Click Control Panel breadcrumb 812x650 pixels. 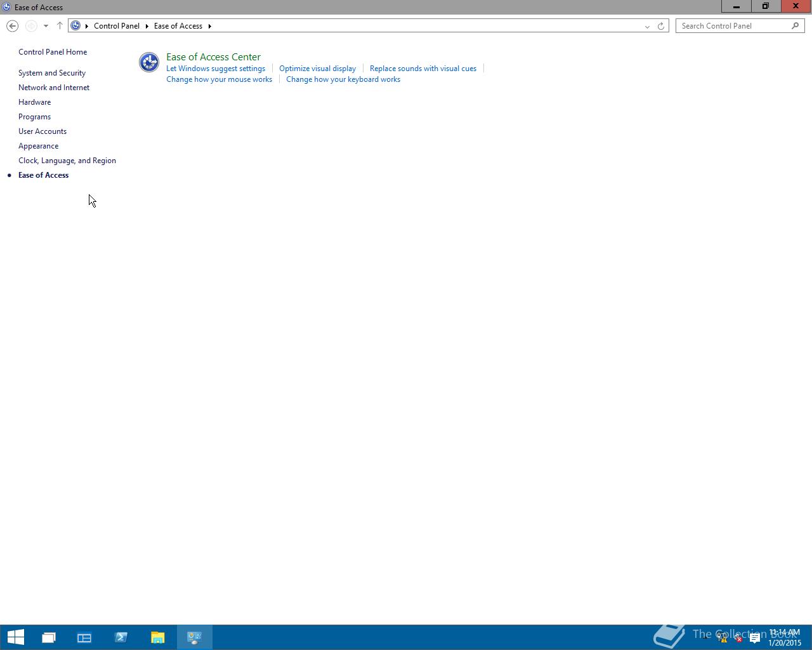117,26
